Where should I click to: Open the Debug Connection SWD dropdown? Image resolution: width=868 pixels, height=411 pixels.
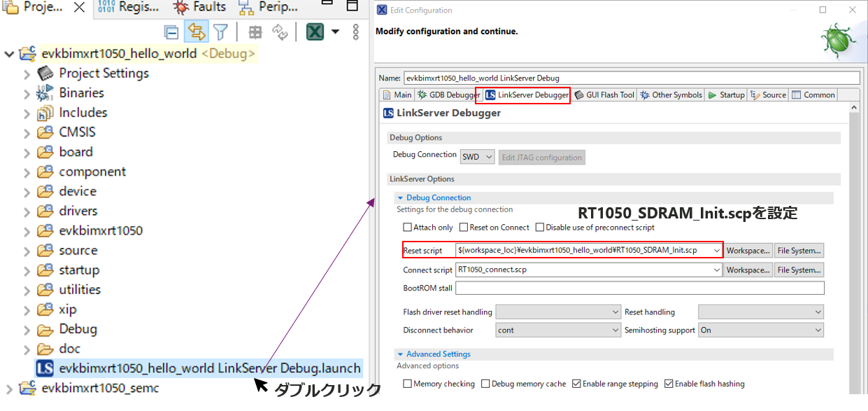click(x=477, y=157)
